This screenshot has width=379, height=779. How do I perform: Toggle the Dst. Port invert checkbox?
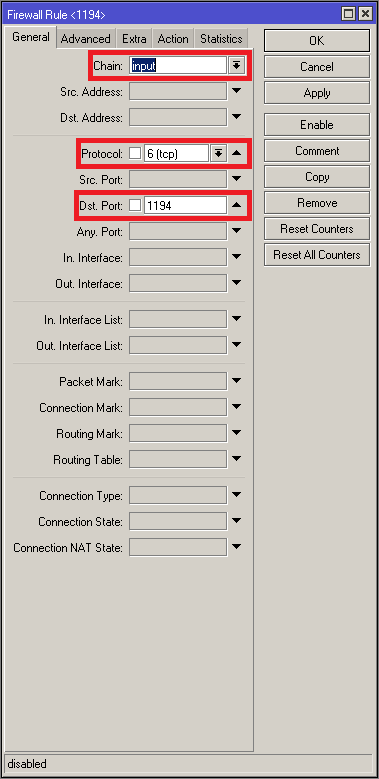tap(135, 205)
